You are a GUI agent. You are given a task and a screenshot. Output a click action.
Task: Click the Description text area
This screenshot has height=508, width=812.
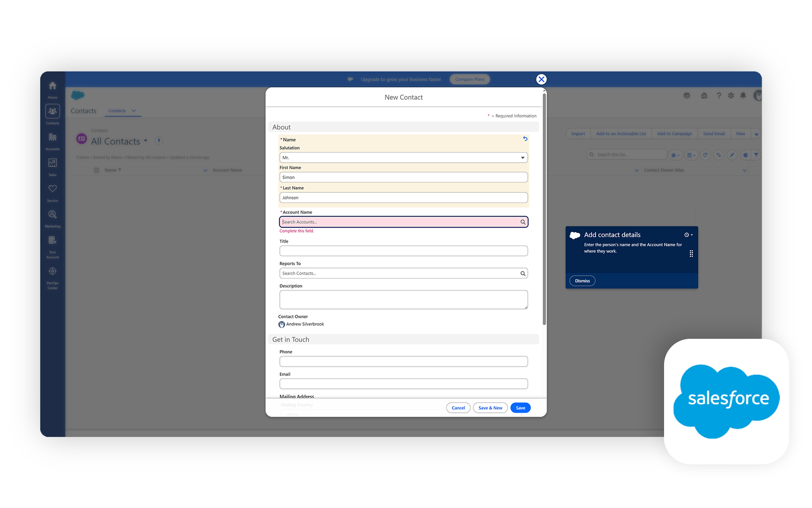click(403, 300)
